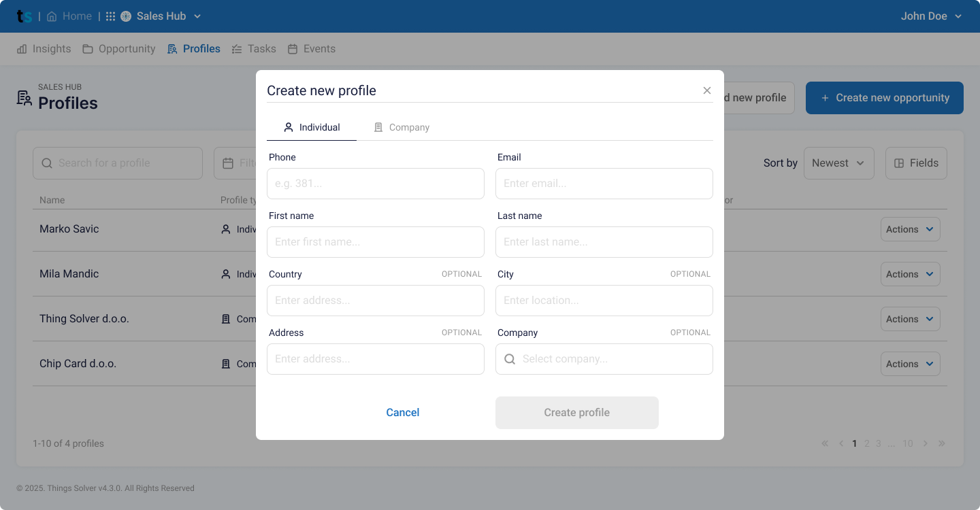Screen dimensions: 980x510
Task: Open the Events tab
Action: 312,49
